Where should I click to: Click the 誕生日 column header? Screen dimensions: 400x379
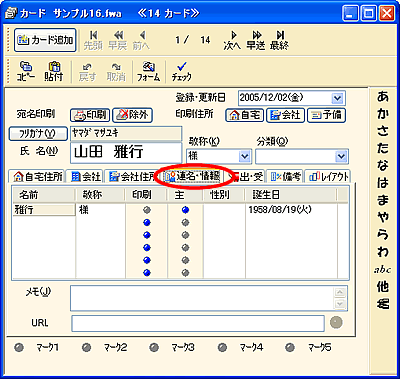[291, 195]
